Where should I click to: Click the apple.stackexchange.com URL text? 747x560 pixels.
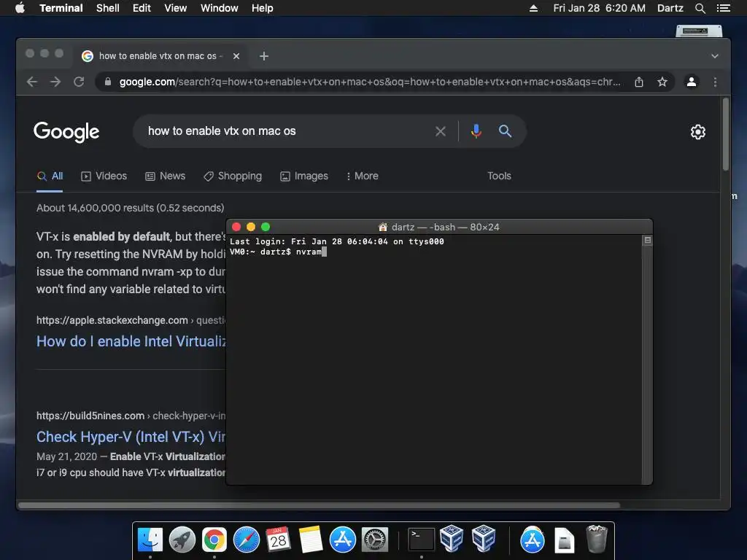pyautogui.click(x=112, y=321)
